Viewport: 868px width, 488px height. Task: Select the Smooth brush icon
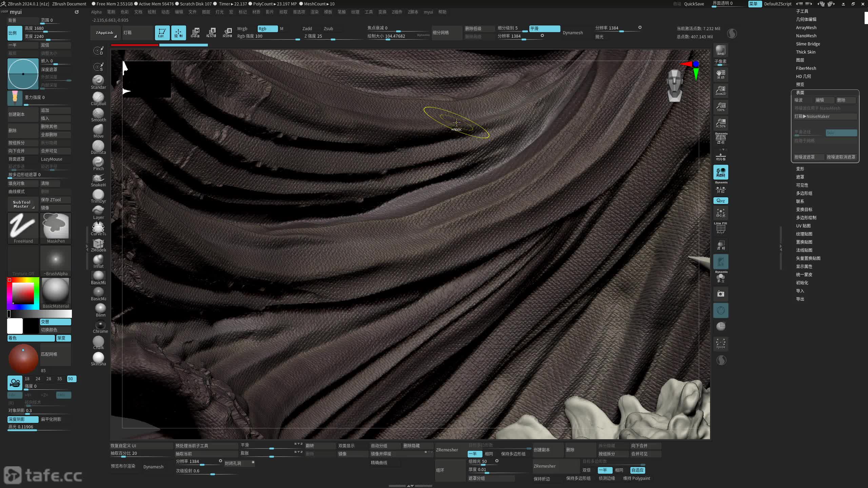coord(98,114)
